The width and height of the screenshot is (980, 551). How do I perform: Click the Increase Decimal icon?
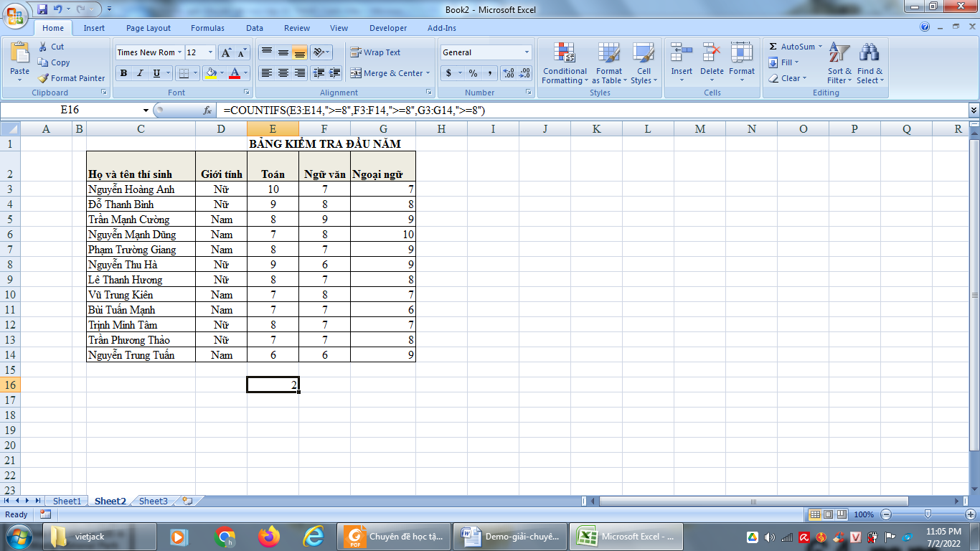pos(509,73)
